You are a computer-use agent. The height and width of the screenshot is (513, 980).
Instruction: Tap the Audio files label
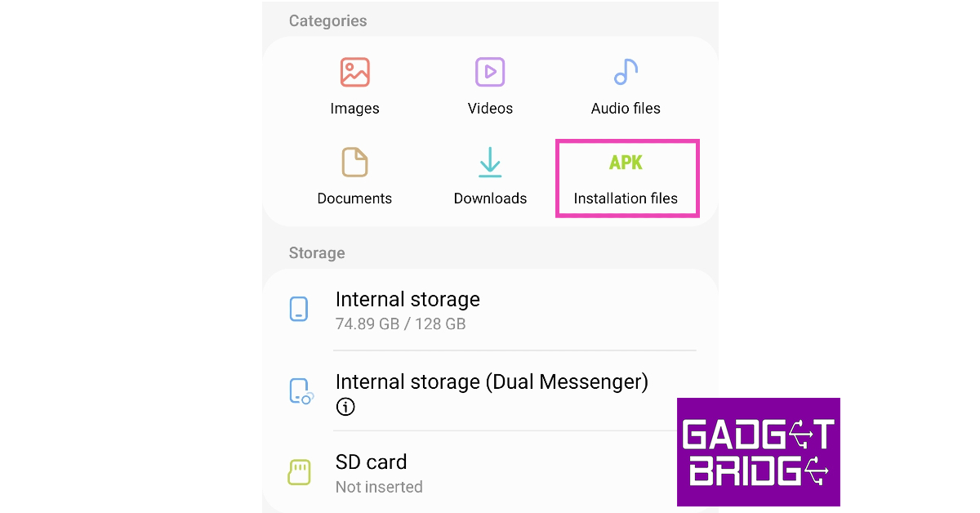pyautogui.click(x=626, y=109)
